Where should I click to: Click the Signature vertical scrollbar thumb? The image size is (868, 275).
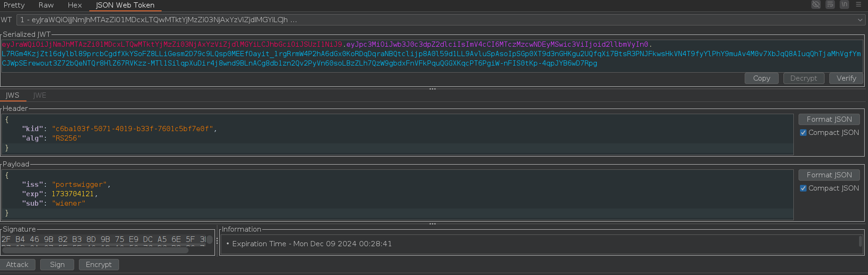click(x=209, y=240)
